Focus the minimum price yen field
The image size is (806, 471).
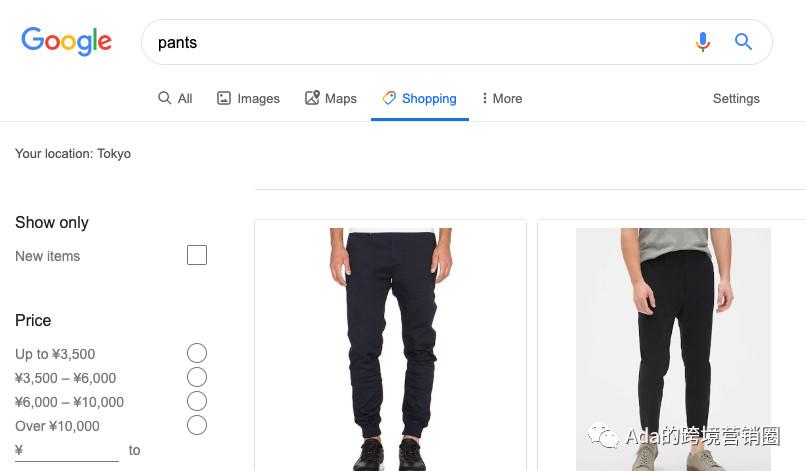[67, 451]
